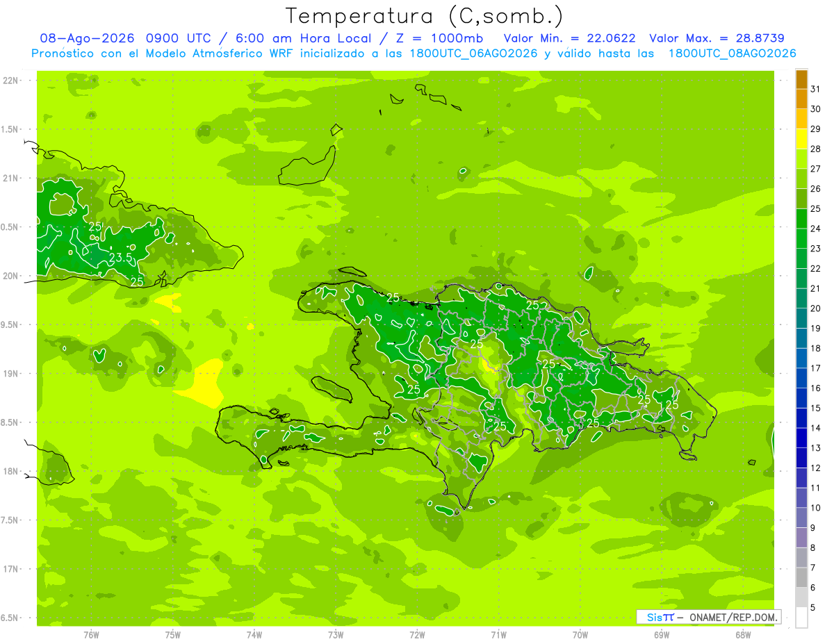This screenshot has height=644, width=834.
Task: Click the "20N" latitude label
Action: pyautogui.click(x=10, y=276)
